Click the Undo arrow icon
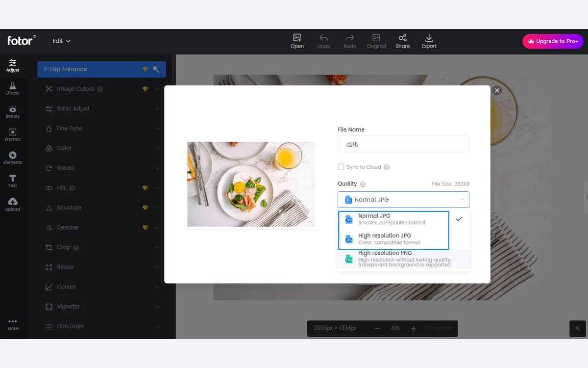The width and height of the screenshot is (588, 368). point(323,38)
